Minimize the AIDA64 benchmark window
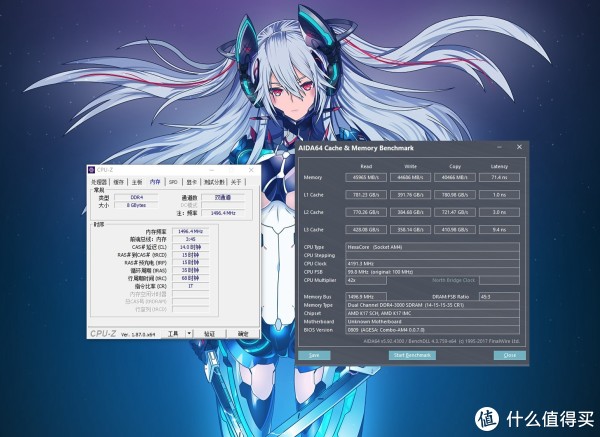This screenshot has height=437, width=600. [499, 147]
